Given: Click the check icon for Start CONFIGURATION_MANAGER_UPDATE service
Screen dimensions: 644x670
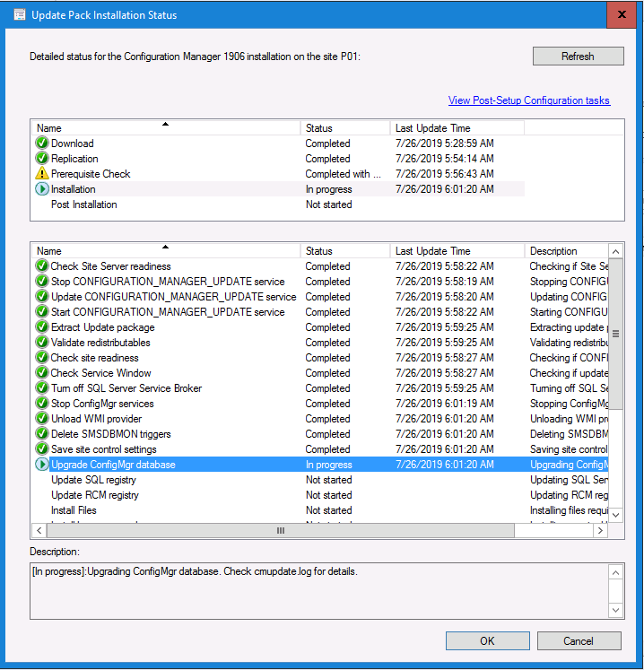Looking at the screenshot, I should [x=42, y=312].
